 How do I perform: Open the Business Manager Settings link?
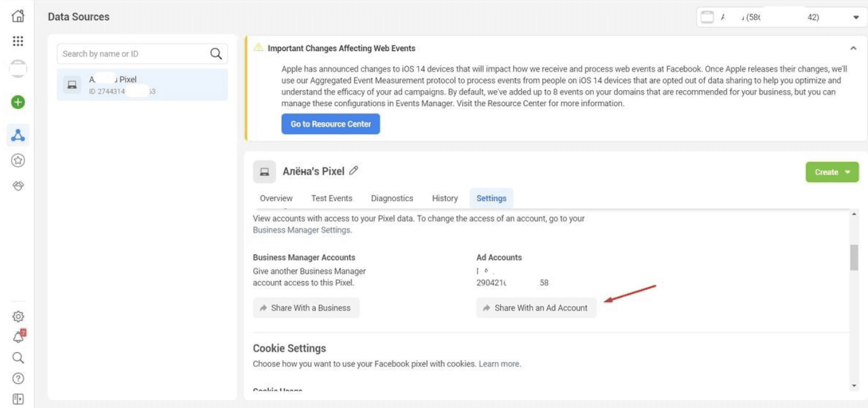(x=302, y=230)
